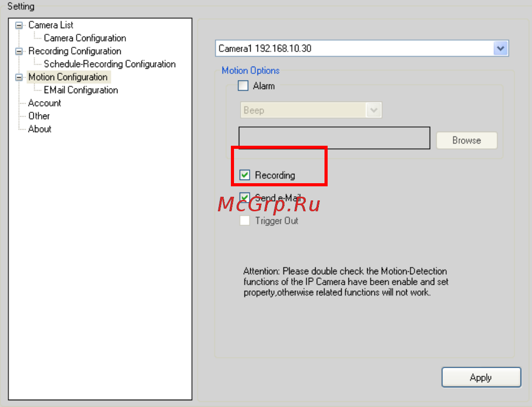Open the About page
Viewport: 532px width, 407px height.
pos(40,129)
